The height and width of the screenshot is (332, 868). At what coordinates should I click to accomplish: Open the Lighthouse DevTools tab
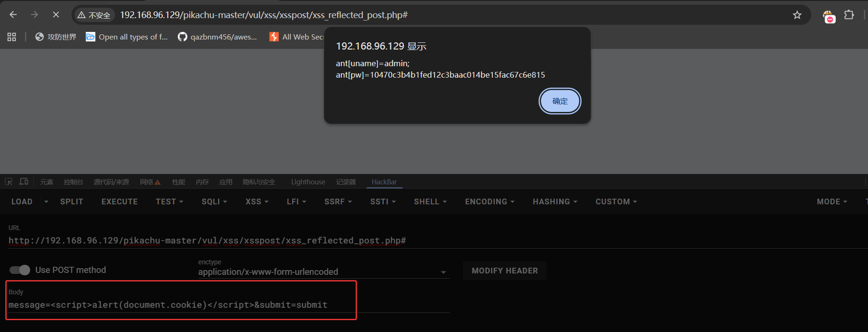pyautogui.click(x=308, y=182)
